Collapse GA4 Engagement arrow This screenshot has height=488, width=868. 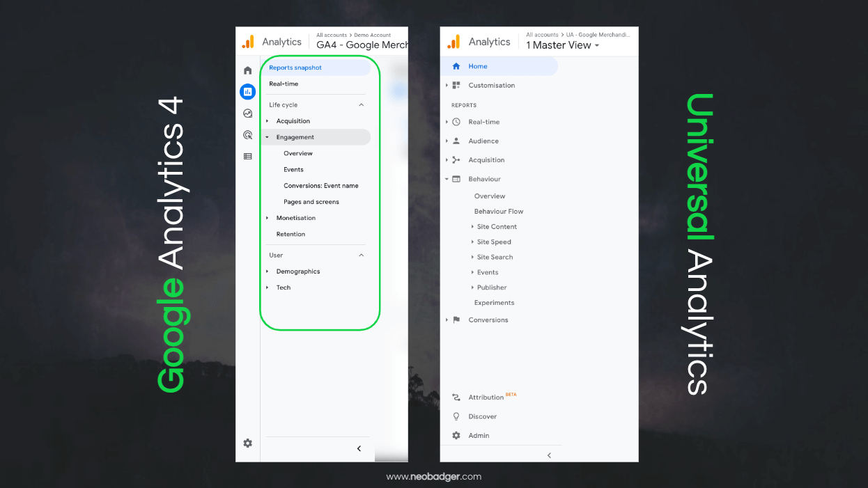pos(267,137)
